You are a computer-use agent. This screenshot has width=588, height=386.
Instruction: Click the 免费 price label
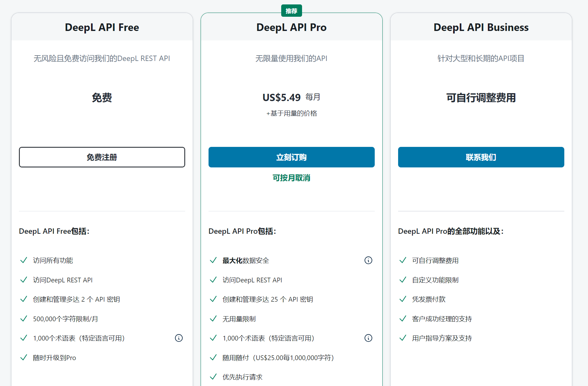(102, 98)
